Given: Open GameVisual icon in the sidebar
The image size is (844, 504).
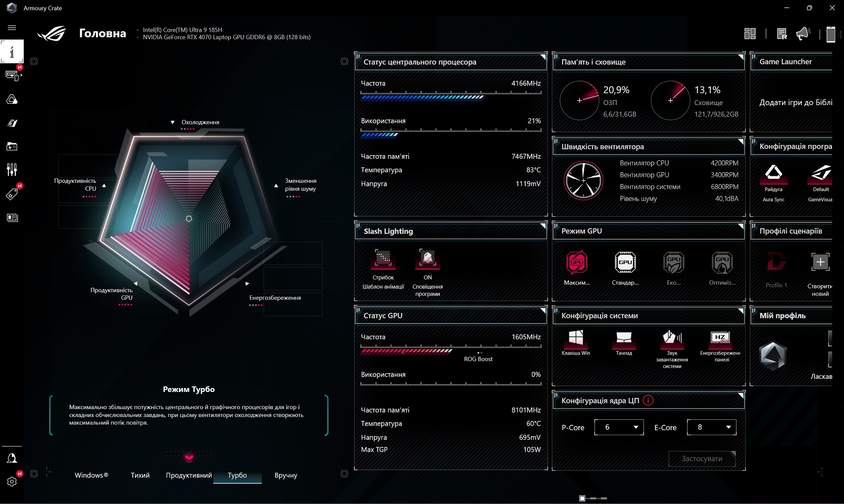Looking at the screenshot, I should point(12,123).
